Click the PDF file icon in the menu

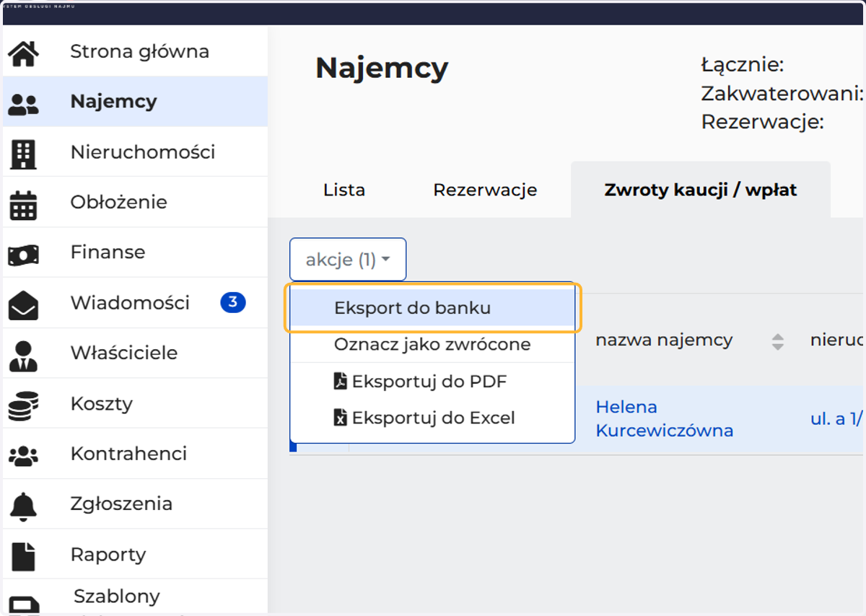coord(341,381)
